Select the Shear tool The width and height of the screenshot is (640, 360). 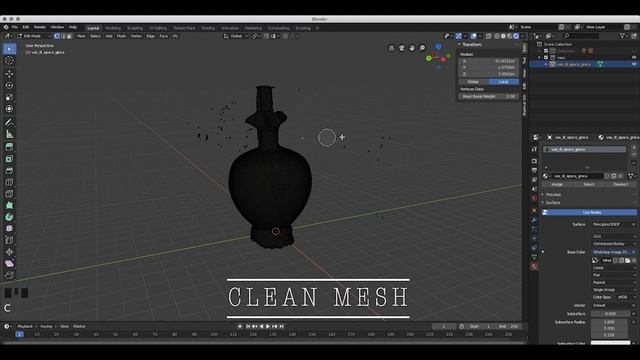click(9, 264)
